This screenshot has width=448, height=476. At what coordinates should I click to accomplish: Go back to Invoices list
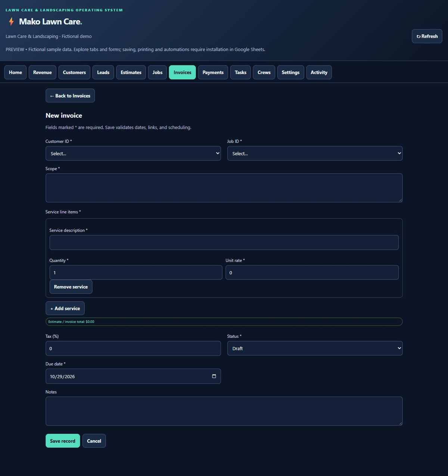tap(70, 96)
